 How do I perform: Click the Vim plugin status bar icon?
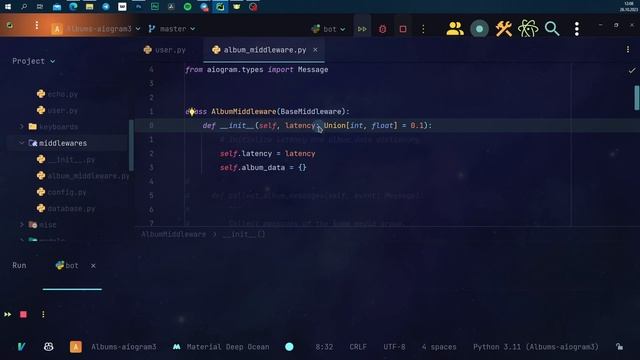tap(21, 347)
